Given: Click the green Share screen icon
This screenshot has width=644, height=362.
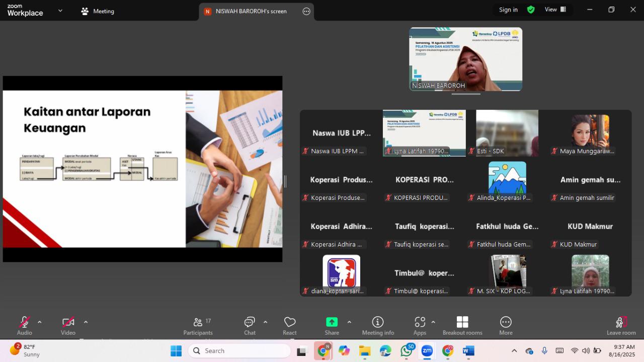Looking at the screenshot, I should point(332,322).
